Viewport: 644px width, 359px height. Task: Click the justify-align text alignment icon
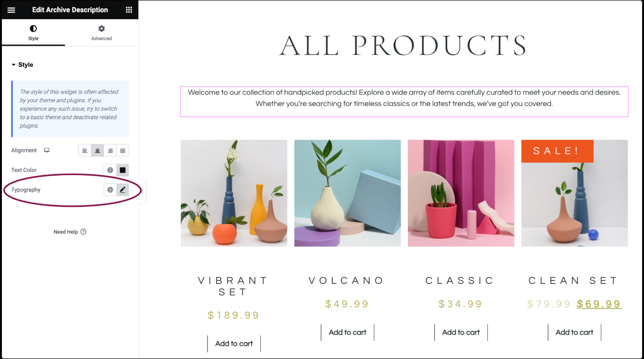coord(122,150)
